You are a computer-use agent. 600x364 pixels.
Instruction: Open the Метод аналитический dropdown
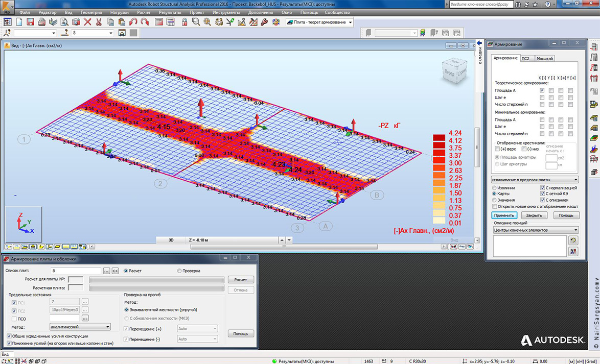point(80,327)
